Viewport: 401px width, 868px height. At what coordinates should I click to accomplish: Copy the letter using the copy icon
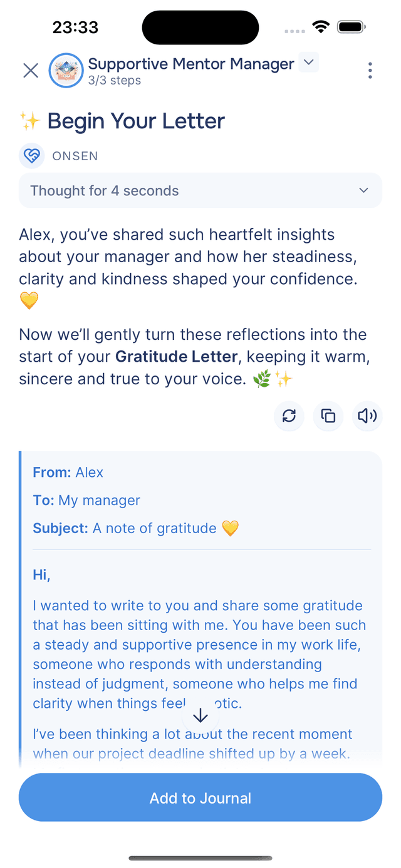pos(328,416)
